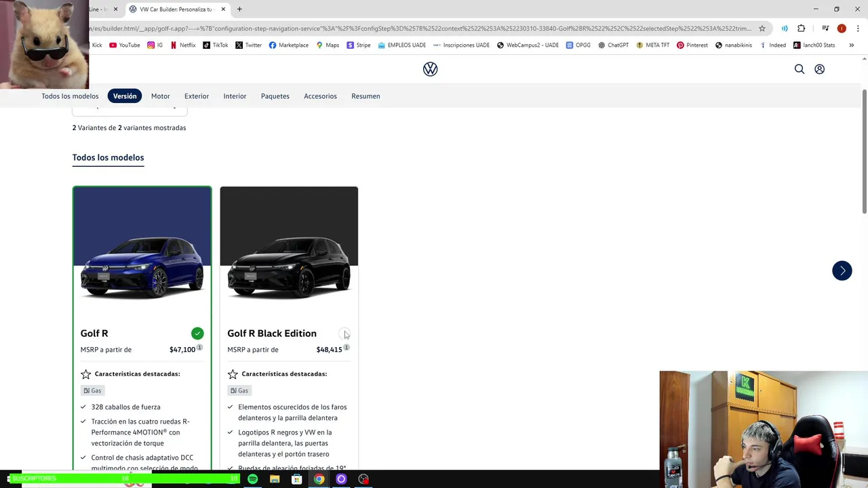868x488 pixels.
Task: Open the nanabikinis bookmark
Action: 733,45
